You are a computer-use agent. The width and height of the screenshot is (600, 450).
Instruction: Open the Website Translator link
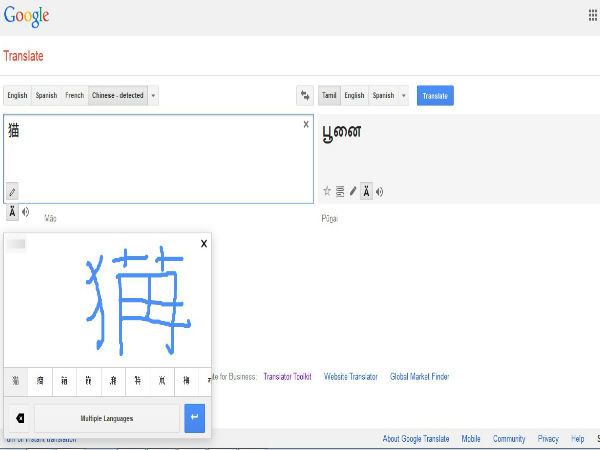coord(351,376)
